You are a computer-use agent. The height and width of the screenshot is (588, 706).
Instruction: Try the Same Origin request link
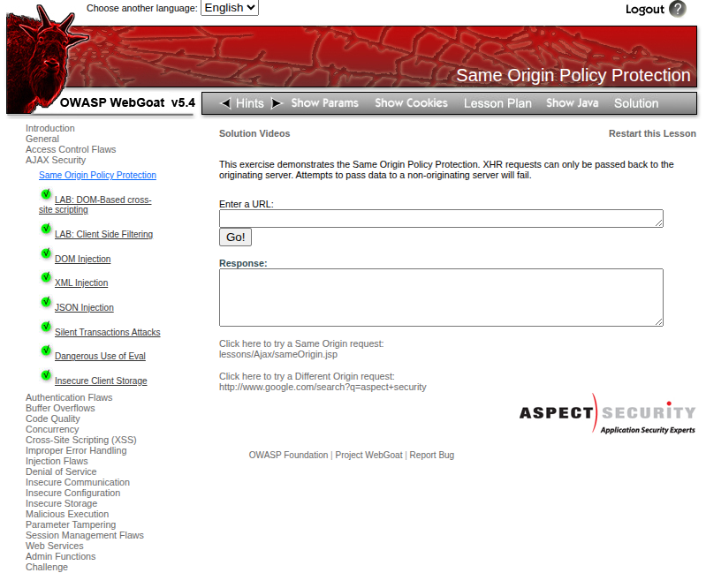tap(301, 349)
